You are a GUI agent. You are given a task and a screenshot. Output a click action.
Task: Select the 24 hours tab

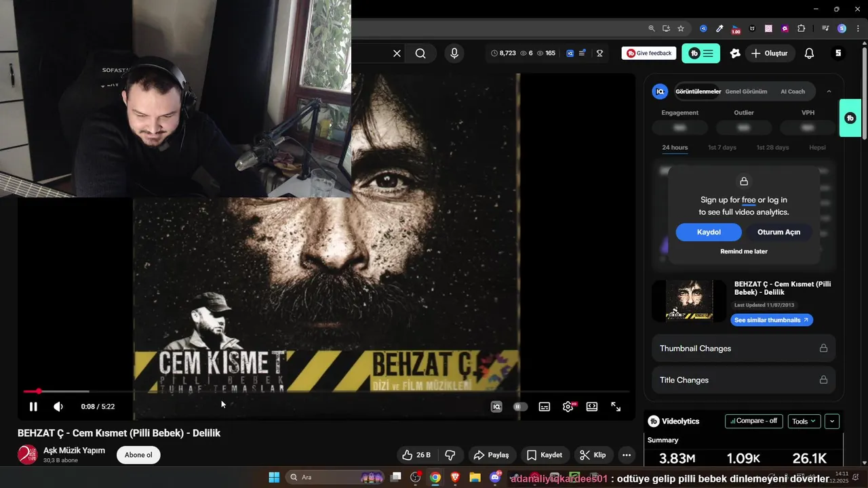[x=675, y=148]
